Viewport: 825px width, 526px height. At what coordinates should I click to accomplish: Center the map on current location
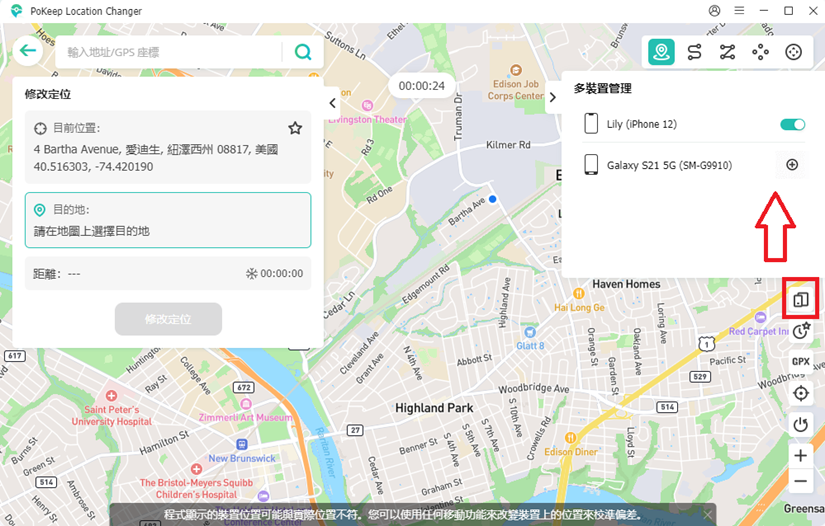[x=801, y=393]
